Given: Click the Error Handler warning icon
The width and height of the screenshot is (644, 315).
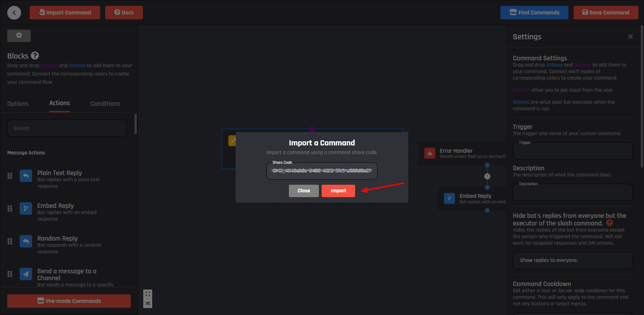Looking at the screenshot, I should pos(430,153).
